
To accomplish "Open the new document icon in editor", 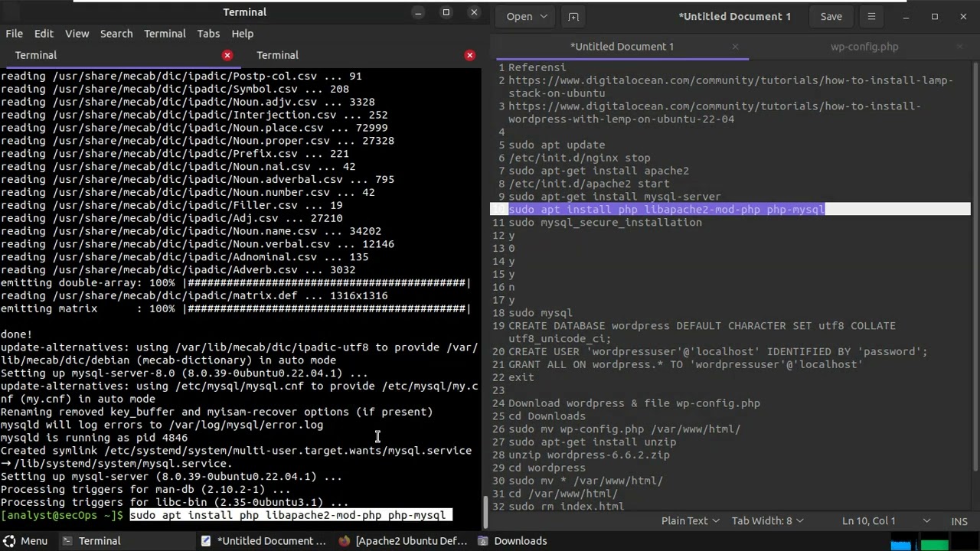I will tap(573, 16).
